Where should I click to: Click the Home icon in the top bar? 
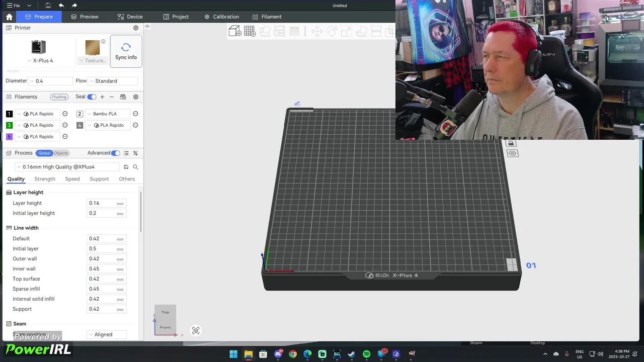pos(9,17)
